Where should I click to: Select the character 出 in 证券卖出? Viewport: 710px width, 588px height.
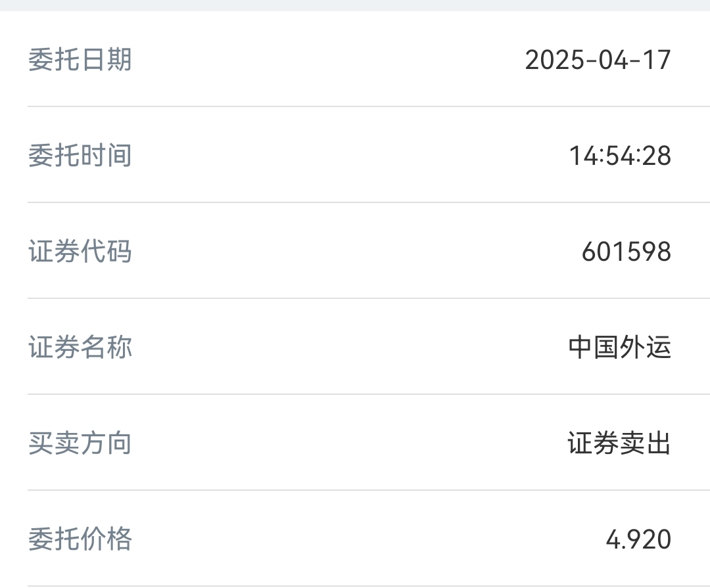[658, 443]
